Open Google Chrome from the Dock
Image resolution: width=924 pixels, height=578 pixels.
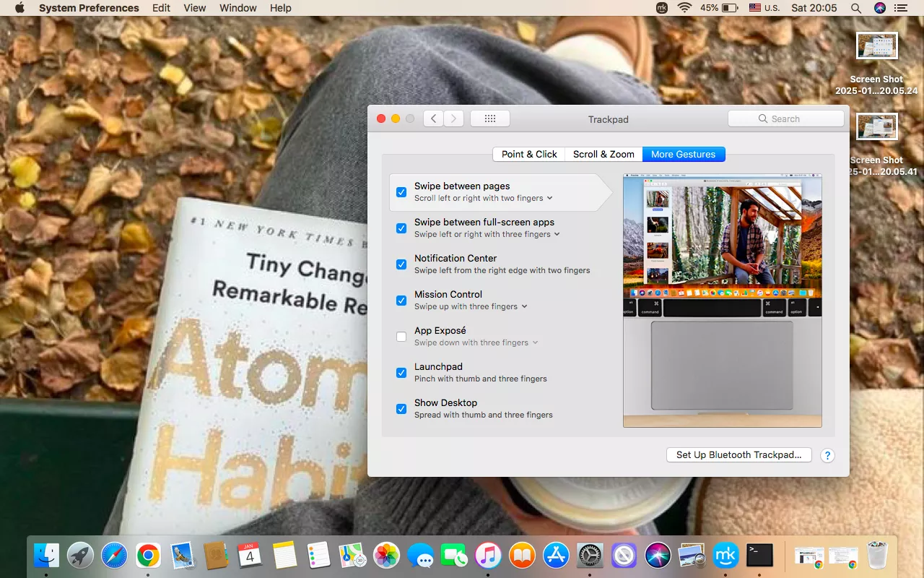point(148,556)
